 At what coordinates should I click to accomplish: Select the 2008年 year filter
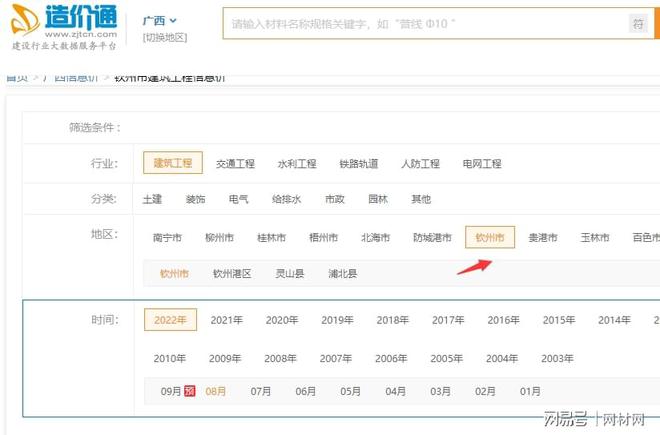click(x=280, y=359)
